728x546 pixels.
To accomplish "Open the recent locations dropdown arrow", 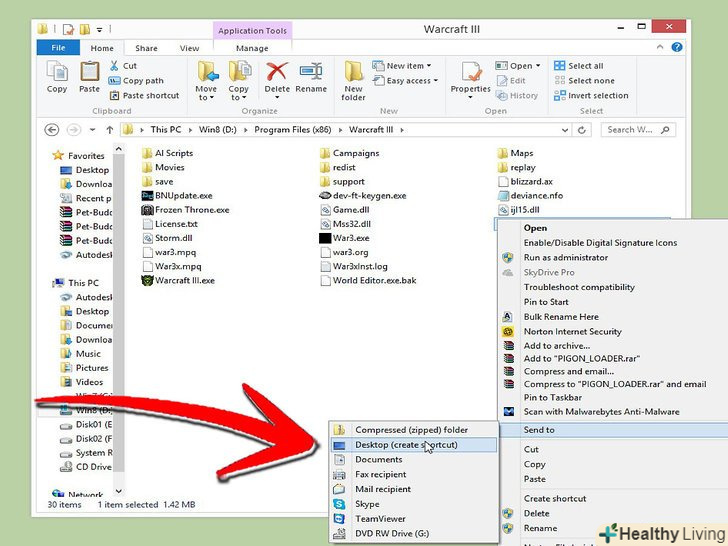I will [92, 130].
